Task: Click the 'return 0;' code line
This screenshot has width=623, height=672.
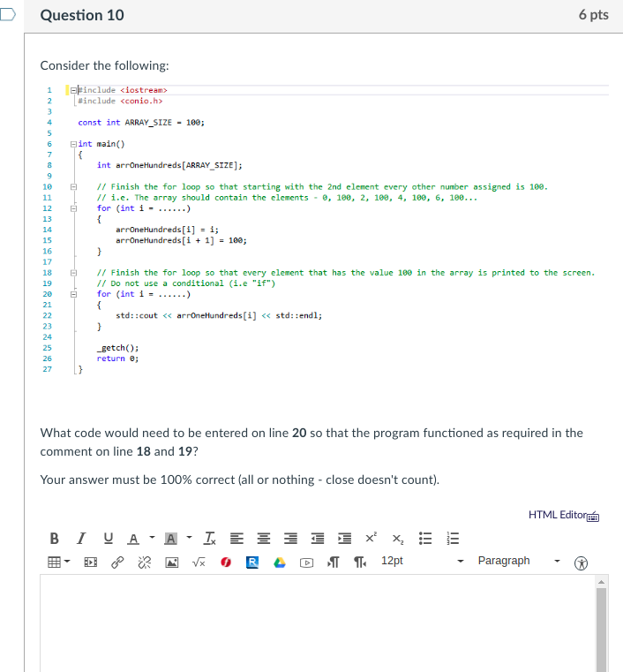Action: pyautogui.click(x=117, y=359)
